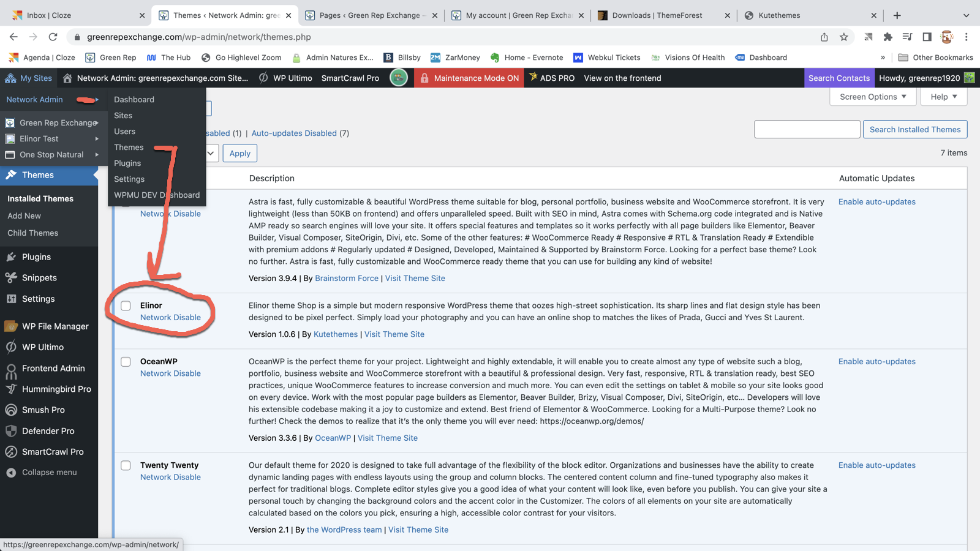Open the browser tab search chevron
Image resolution: width=980 pixels, height=551 pixels.
[966, 15]
